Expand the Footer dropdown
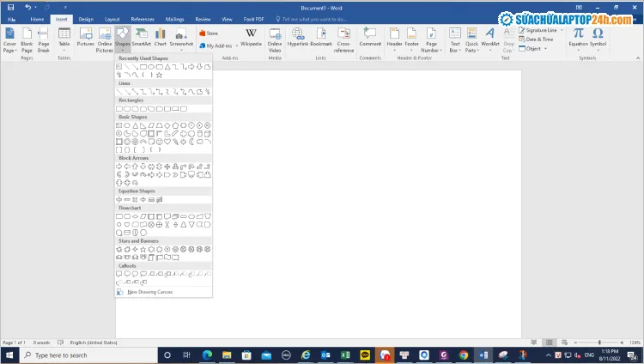The height and width of the screenshot is (364, 644). pyautogui.click(x=411, y=39)
